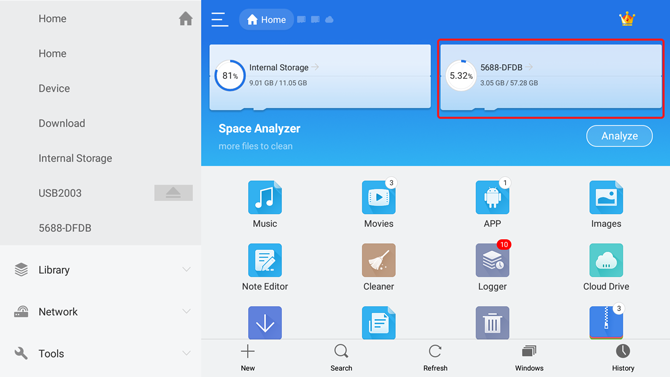This screenshot has width=670, height=377.
Task: Click the second window indicator icon in top bar
Action: (x=315, y=20)
